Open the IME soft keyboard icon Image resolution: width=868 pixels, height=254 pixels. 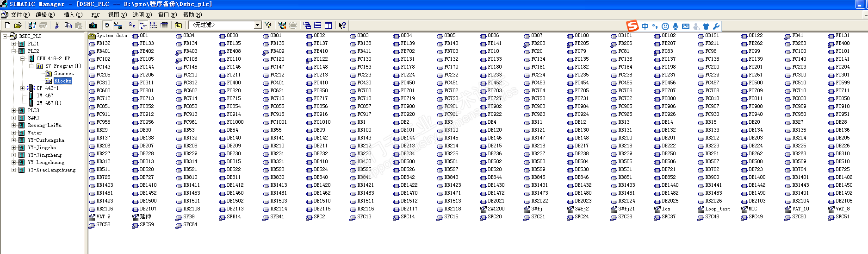coord(686,26)
